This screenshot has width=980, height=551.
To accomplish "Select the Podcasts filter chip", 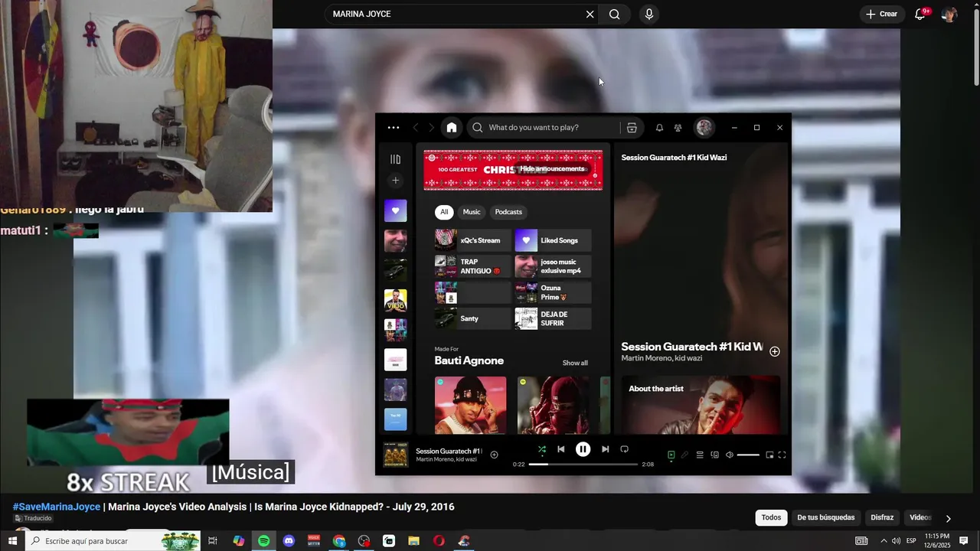I will click(x=508, y=212).
